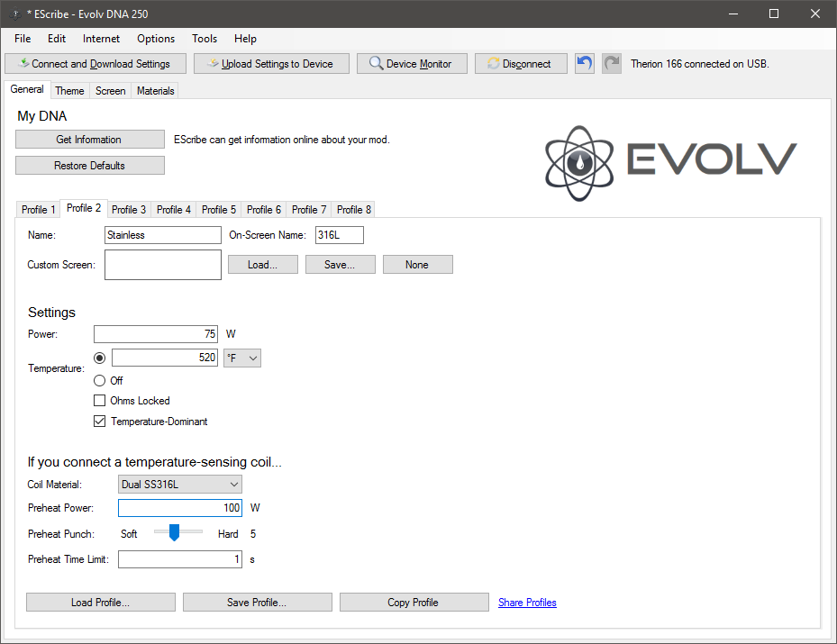Click Connect and Download Settings toolbar button
Image resolution: width=837 pixels, height=644 pixels.
coord(96,64)
